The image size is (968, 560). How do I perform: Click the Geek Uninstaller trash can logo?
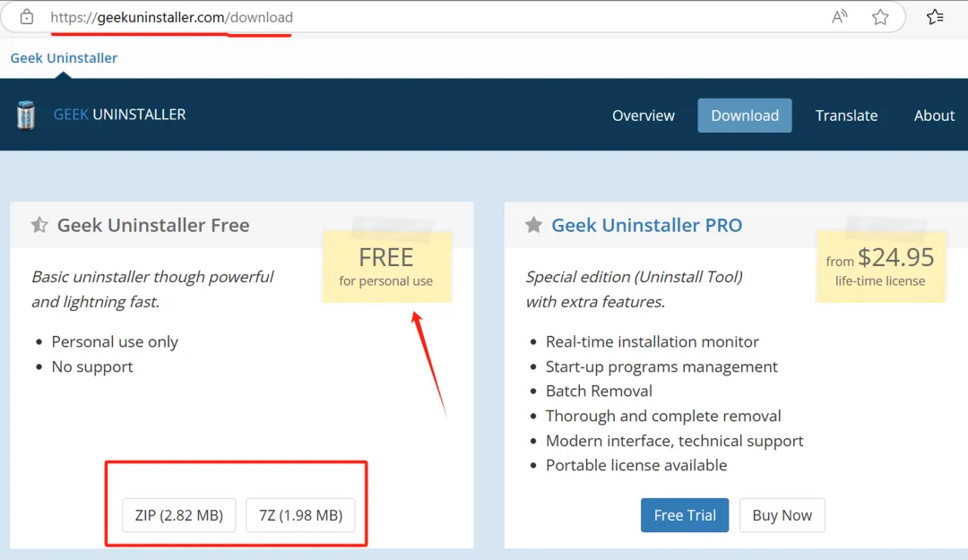26,115
